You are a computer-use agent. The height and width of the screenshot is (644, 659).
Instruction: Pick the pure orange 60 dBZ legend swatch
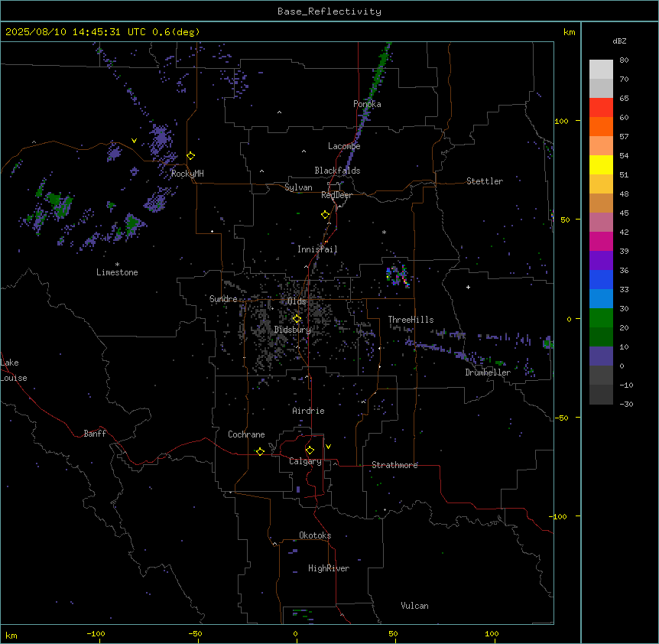(x=601, y=126)
